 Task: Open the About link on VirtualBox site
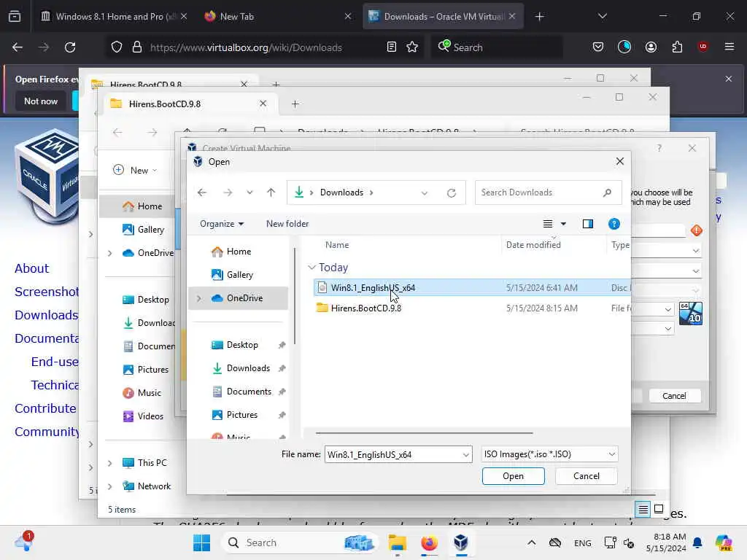[x=31, y=268]
